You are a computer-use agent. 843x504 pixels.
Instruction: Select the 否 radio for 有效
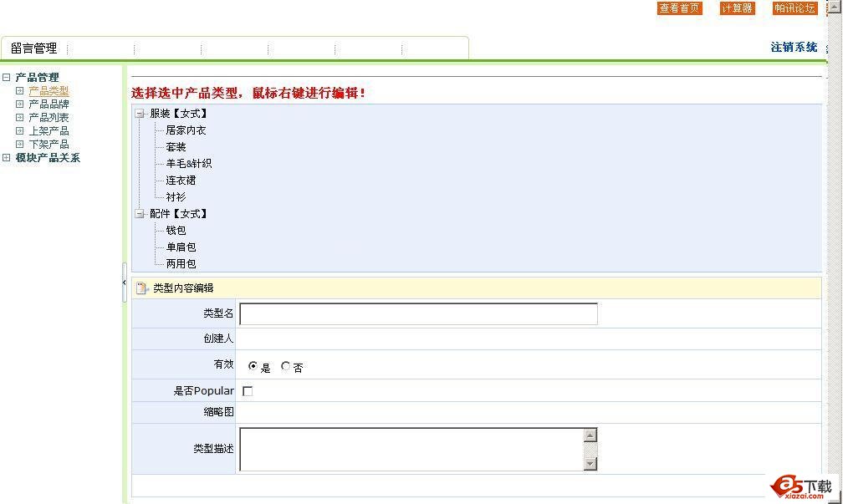(285, 366)
